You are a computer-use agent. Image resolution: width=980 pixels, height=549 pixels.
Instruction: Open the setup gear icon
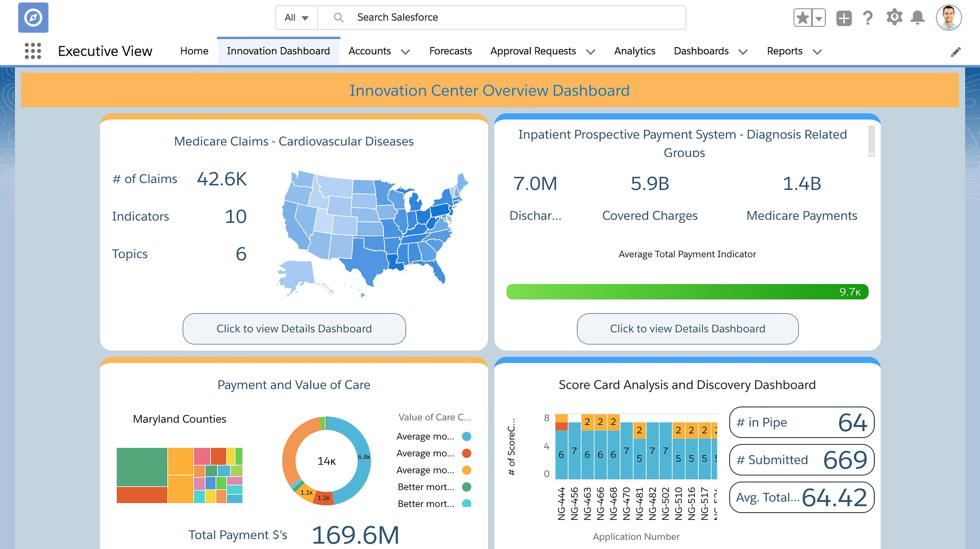coord(894,18)
